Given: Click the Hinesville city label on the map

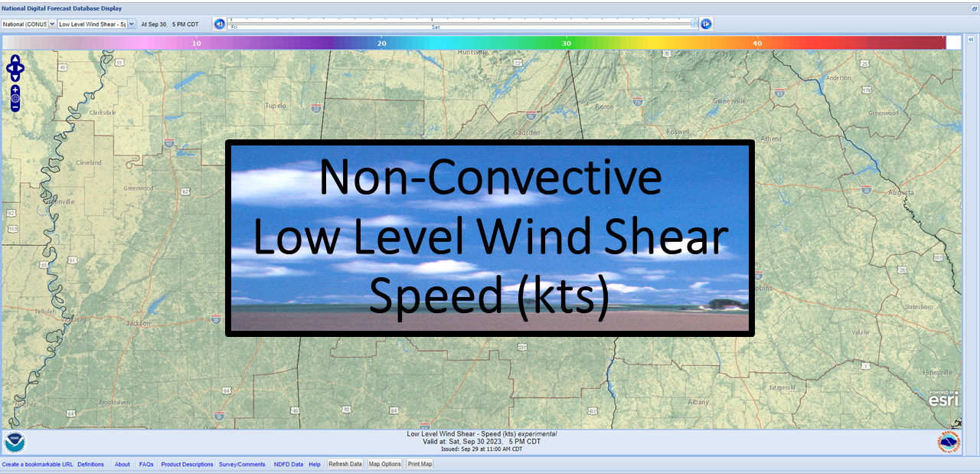Looking at the screenshot, I should pyautogui.click(x=936, y=372).
